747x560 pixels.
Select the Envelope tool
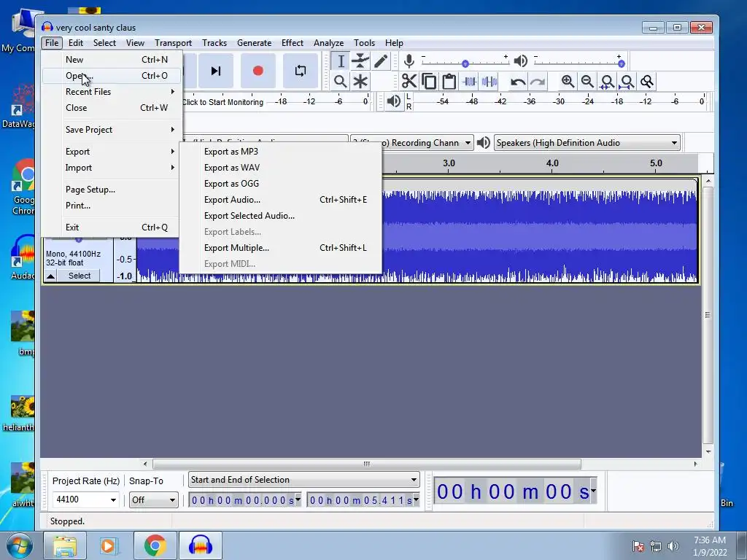click(x=360, y=61)
